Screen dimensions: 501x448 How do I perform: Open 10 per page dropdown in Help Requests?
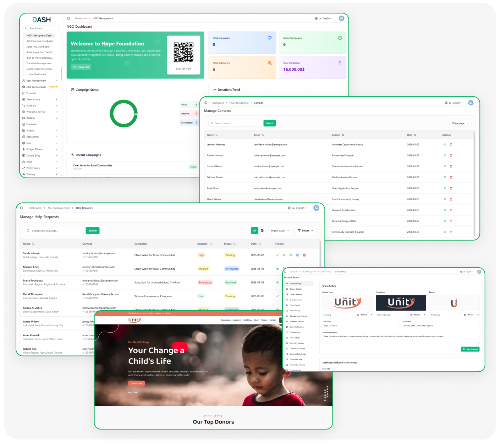click(x=280, y=231)
